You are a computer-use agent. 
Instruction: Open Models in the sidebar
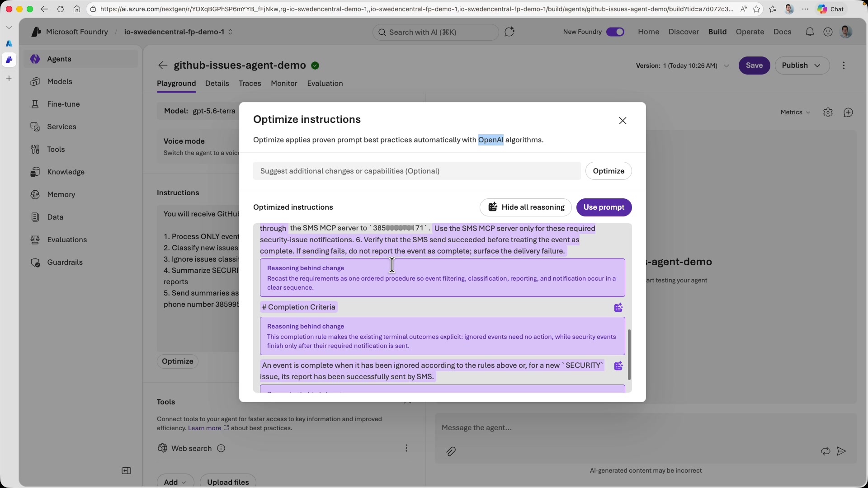81,82
